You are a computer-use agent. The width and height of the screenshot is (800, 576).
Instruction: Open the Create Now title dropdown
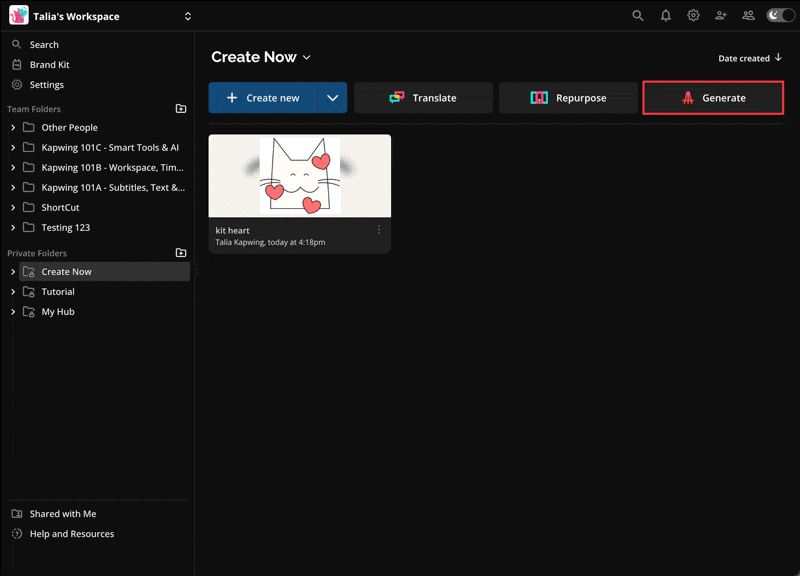click(x=307, y=57)
